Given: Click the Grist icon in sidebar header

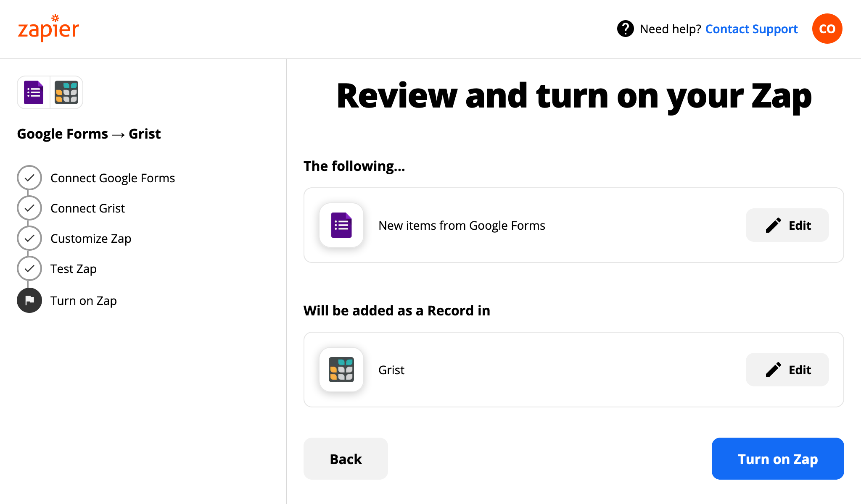Looking at the screenshot, I should coord(66,92).
